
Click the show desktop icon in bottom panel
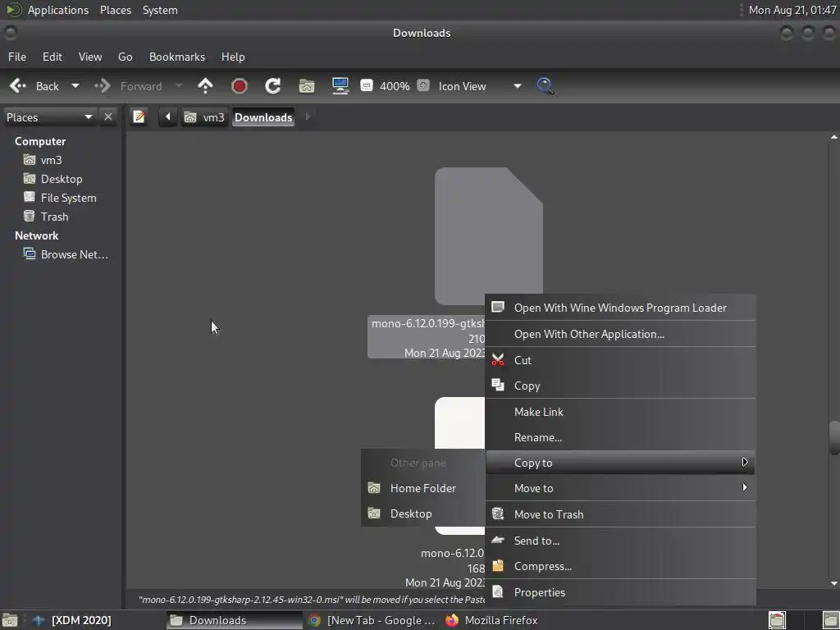tap(10, 621)
